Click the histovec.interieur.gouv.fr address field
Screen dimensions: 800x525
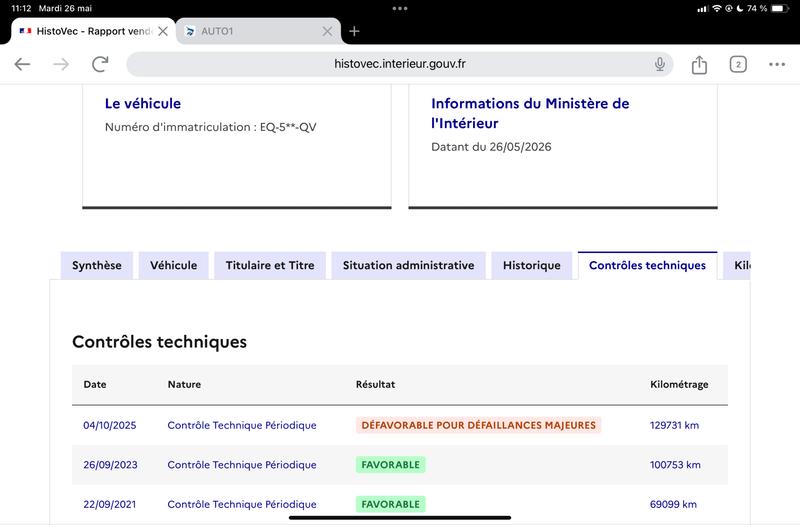pyautogui.click(x=399, y=64)
